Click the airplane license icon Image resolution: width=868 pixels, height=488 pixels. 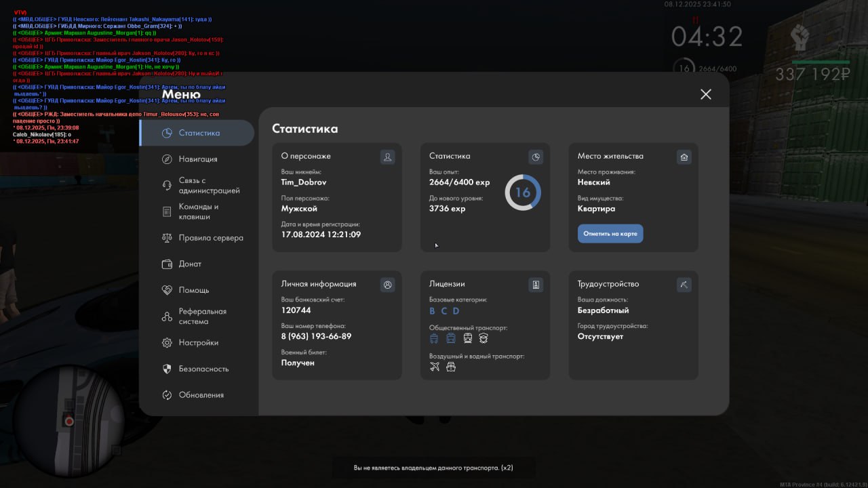[435, 367]
